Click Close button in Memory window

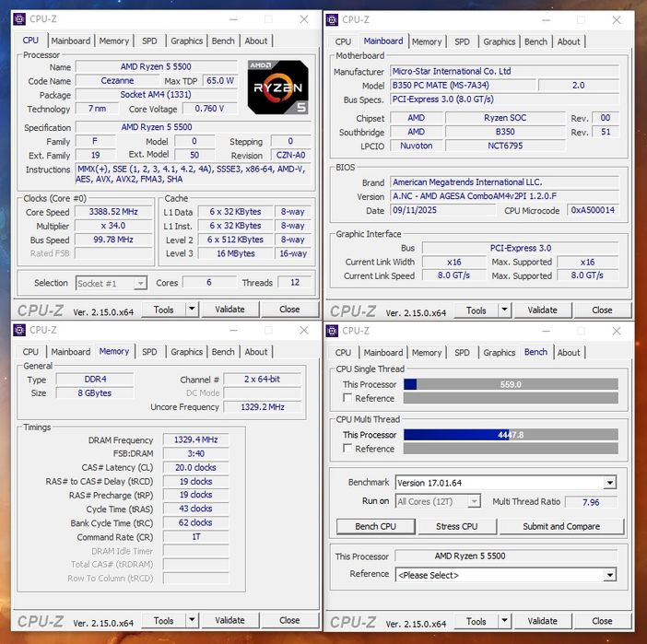[289, 620]
